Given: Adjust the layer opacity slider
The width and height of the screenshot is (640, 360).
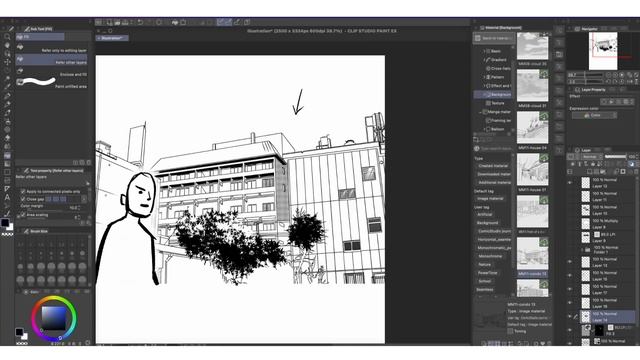Looking at the screenshot, I should (616, 157).
